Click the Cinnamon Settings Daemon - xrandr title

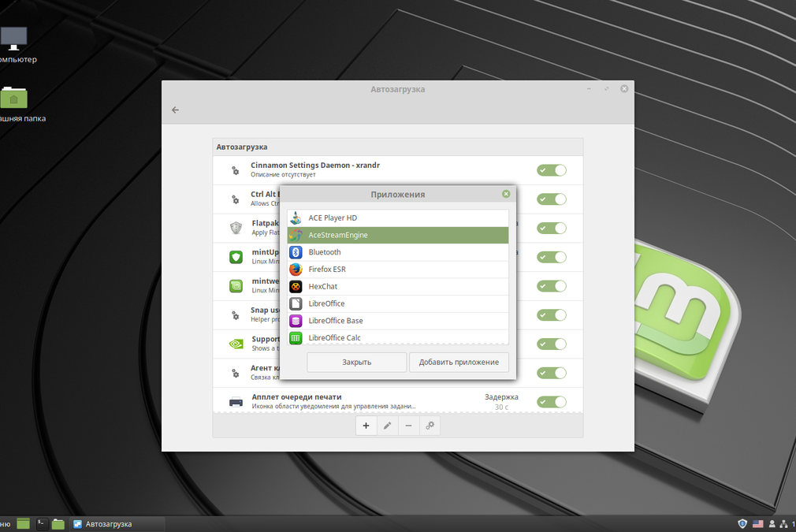coord(315,165)
